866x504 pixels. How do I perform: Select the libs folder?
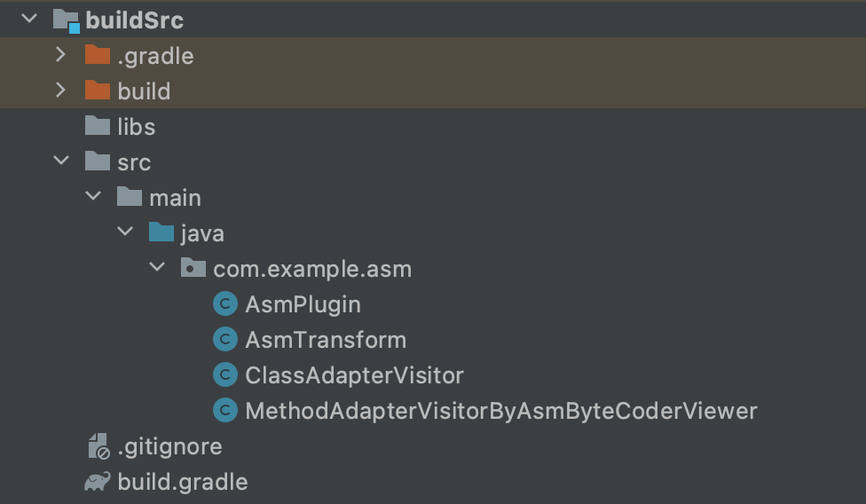(x=136, y=127)
